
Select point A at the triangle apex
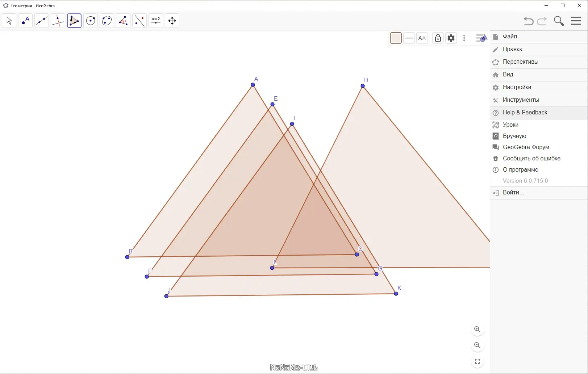tap(253, 85)
